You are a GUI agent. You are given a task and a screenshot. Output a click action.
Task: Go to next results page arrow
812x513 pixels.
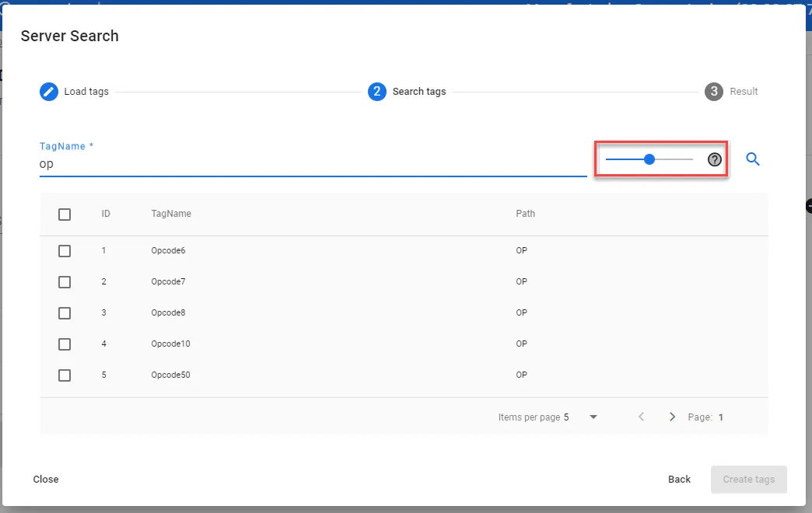(x=672, y=417)
